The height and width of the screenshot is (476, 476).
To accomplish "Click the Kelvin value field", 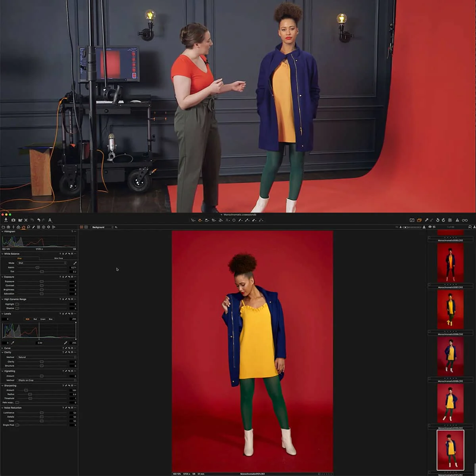I will point(73,267).
